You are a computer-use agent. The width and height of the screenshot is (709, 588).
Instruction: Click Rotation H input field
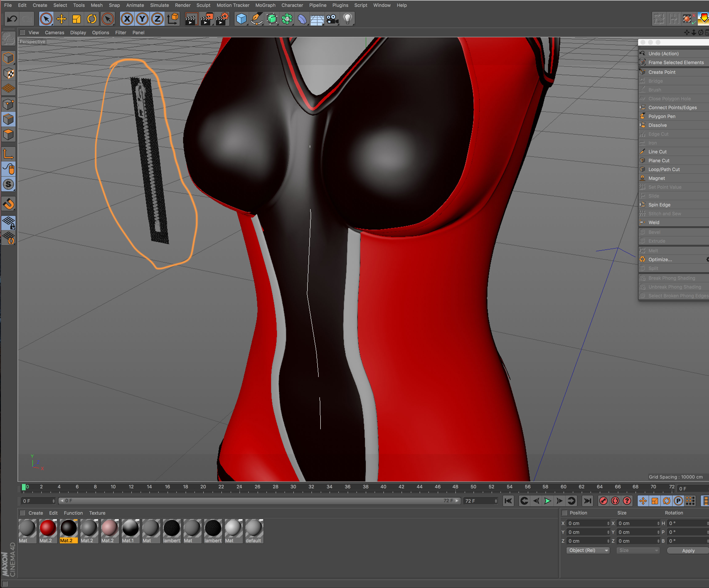[688, 523]
